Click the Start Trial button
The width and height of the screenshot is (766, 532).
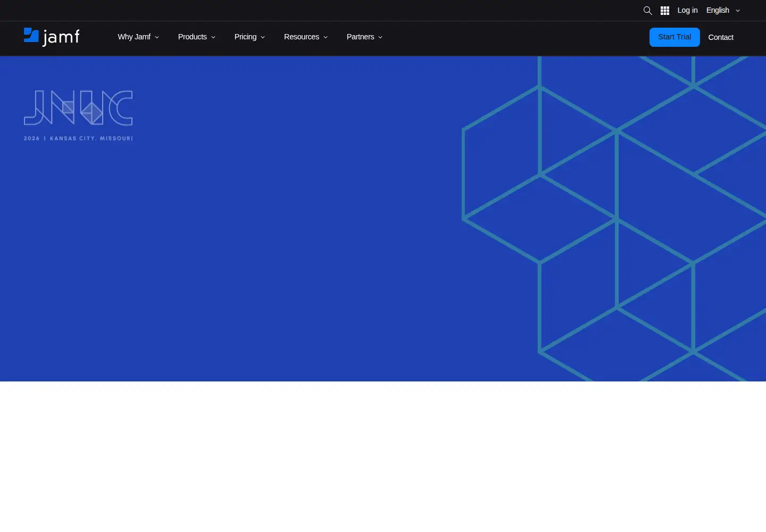click(675, 37)
